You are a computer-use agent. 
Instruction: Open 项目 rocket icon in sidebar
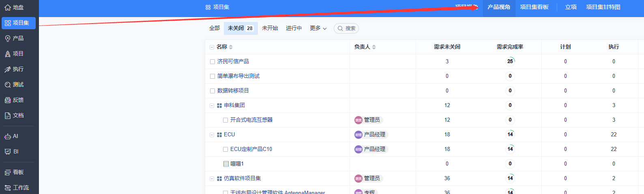[8, 54]
